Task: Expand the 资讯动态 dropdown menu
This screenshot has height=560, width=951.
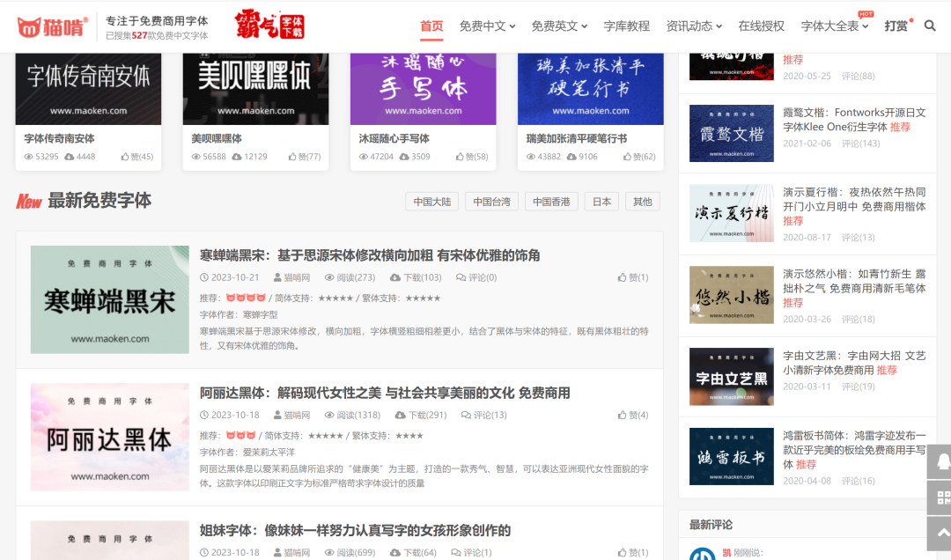Action: [694, 26]
